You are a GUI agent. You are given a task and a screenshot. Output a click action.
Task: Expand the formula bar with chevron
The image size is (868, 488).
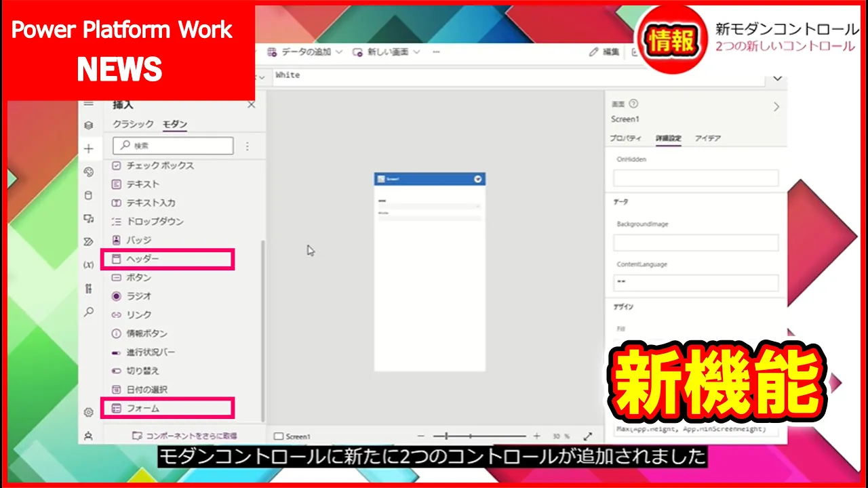pyautogui.click(x=777, y=79)
